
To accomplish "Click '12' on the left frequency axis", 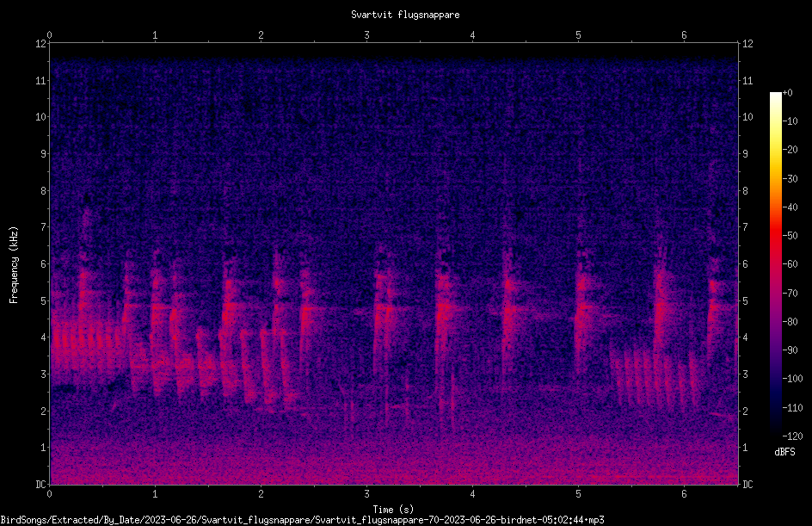I will pos(40,44).
